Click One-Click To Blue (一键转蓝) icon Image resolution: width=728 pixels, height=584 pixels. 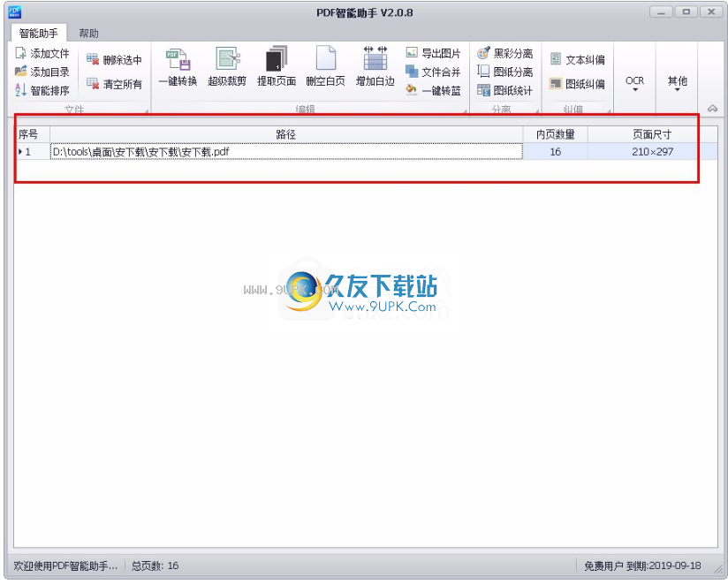click(412, 89)
